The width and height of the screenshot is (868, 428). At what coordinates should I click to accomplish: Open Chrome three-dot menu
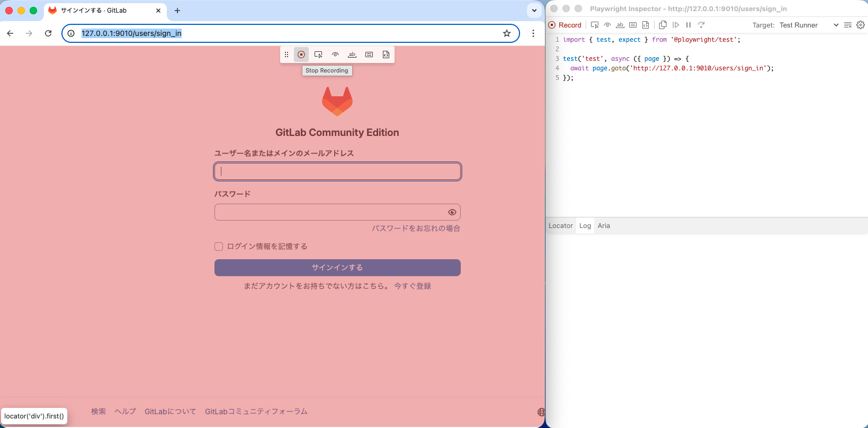point(533,33)
